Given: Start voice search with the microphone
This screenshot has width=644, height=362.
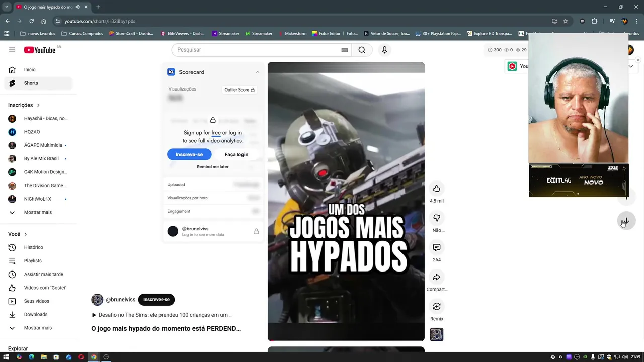Looking at the screenshot, I should 384,50.
